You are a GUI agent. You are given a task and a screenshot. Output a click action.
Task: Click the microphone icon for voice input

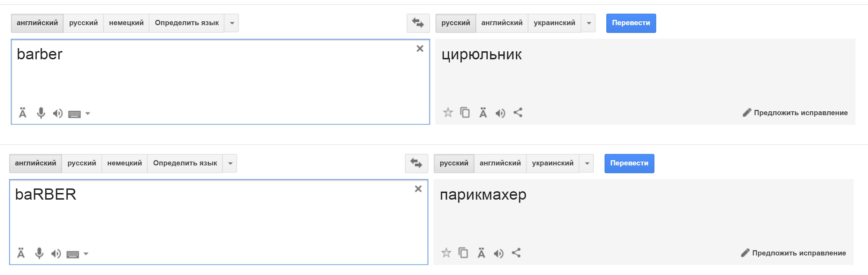click(40, 113)
